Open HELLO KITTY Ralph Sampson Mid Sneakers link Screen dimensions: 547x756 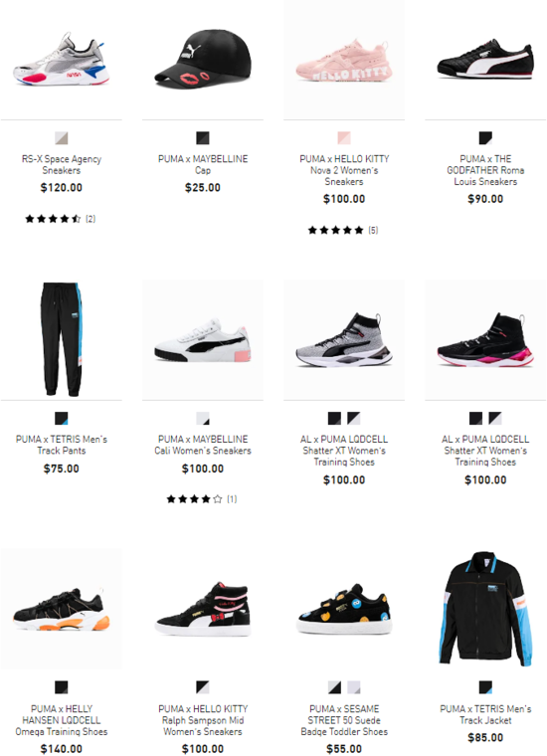click(203, 720)
